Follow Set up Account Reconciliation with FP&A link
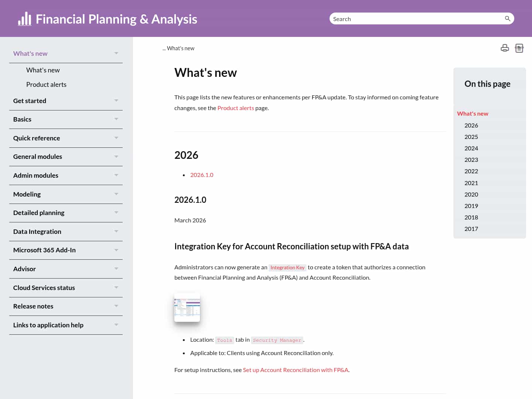This screenshot has width=532, height=399. [295, 369]
